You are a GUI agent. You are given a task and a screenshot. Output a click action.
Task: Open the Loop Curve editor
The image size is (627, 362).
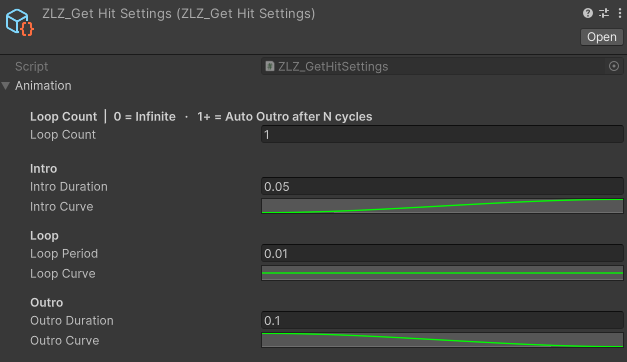pos(442,273)
